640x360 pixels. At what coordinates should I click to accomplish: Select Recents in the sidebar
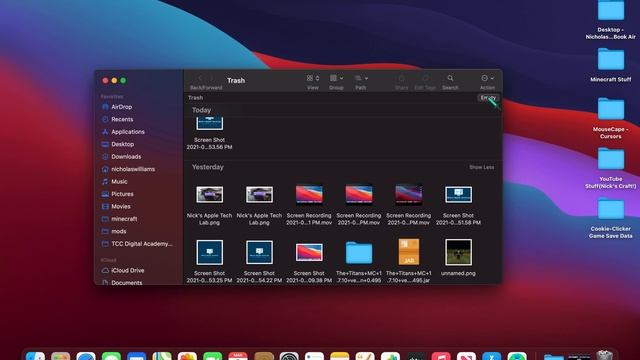click(x=122, y=119)
